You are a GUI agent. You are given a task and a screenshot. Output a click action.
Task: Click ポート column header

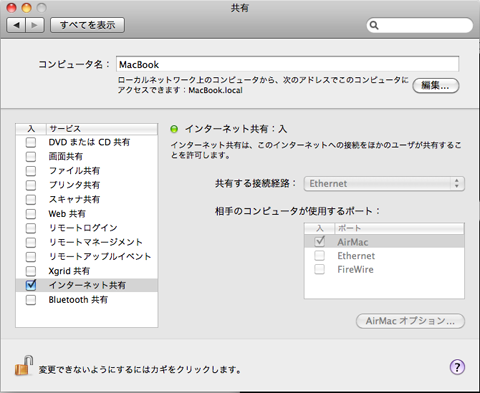[399, 228]
